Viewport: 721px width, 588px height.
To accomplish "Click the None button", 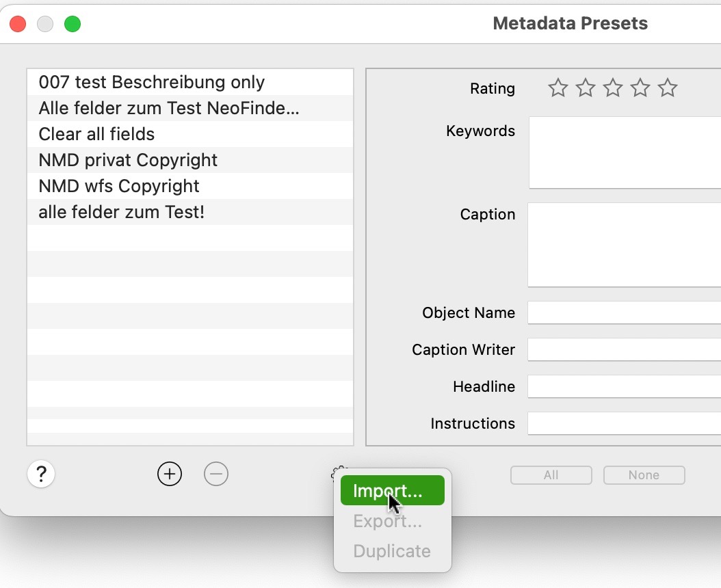I will (x=644, y=475).
